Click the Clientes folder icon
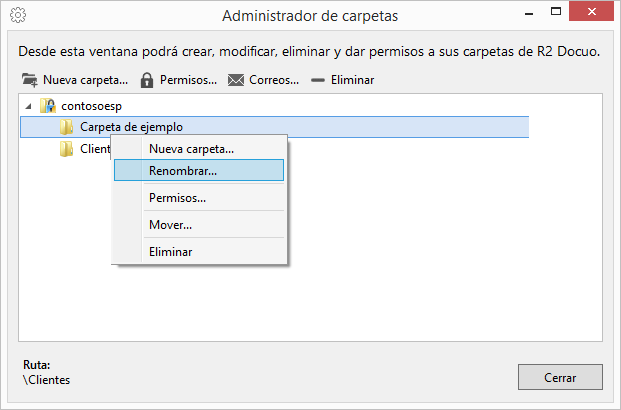 tap(66, 149)
